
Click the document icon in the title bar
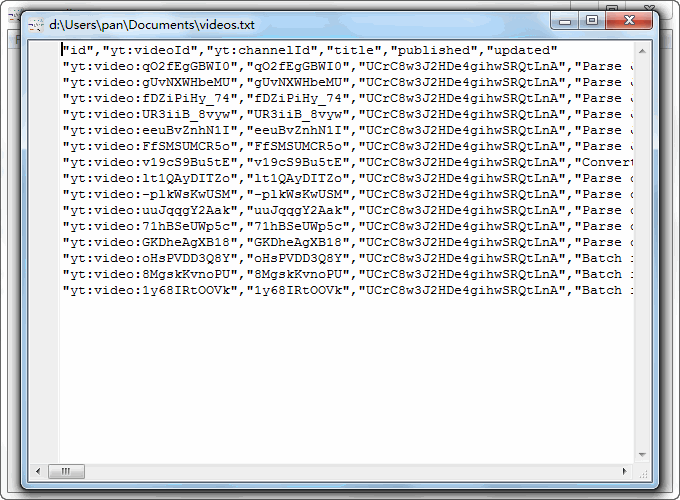pyautogui.click(x=36, y=20)
